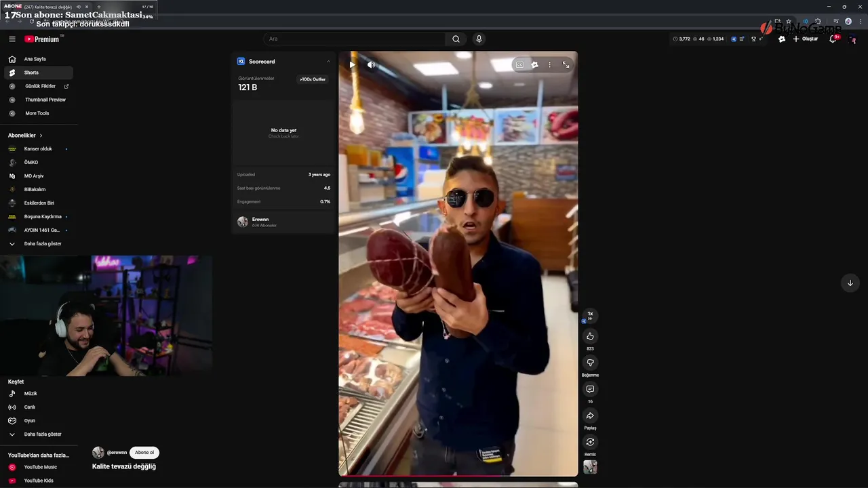Subscribe with Abone ol button
This screenshot has height=488, width=868.
(x=144, y=453)
